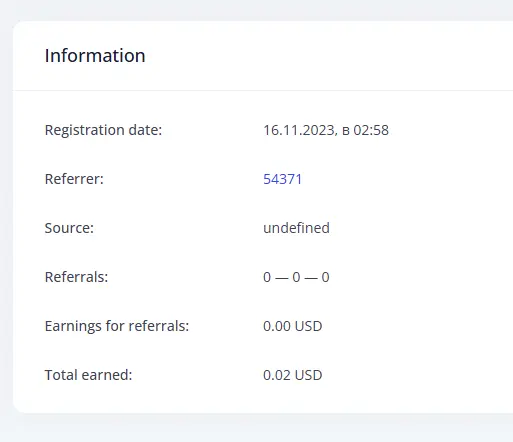Screen dimensions: 513x442
Task: Click the Information heading
Action: point(95,56)
